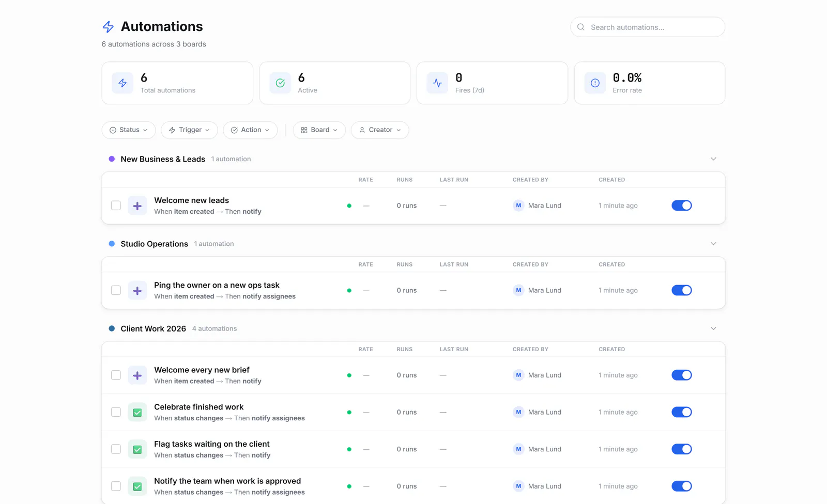The height and width of the screenshot is (504, 827).
Task: Tick the checkbox for Welcome every new brief
Action: [116, 375]
